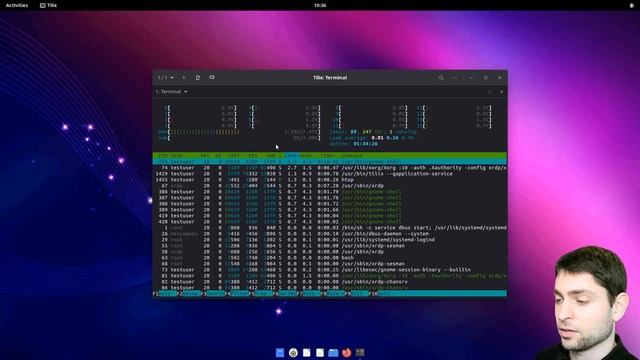
Task: Open the round green-eye icon in dock
Action: click(293, 352)
